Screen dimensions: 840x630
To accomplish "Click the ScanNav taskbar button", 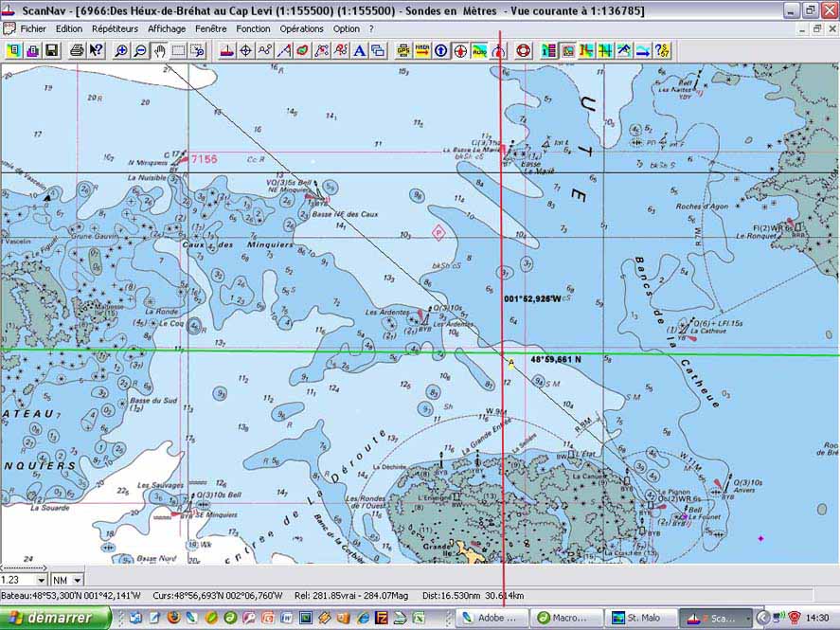I will click(x=716, y=618).
